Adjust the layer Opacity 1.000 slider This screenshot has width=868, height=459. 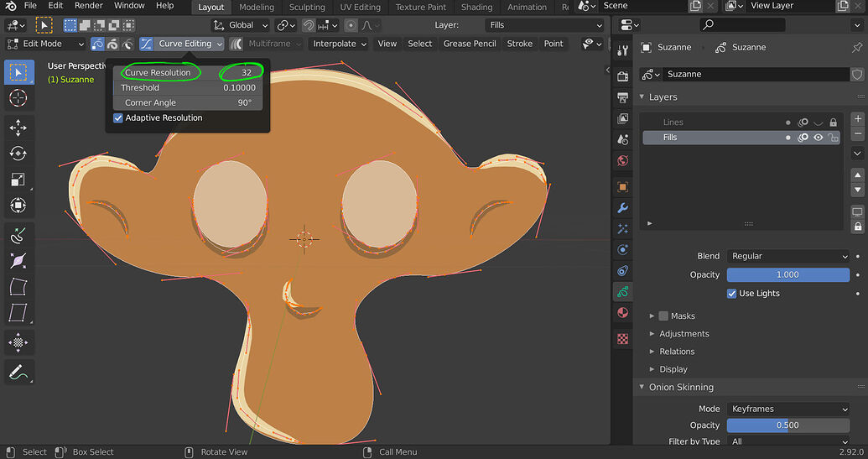click(x=788, y=275)
